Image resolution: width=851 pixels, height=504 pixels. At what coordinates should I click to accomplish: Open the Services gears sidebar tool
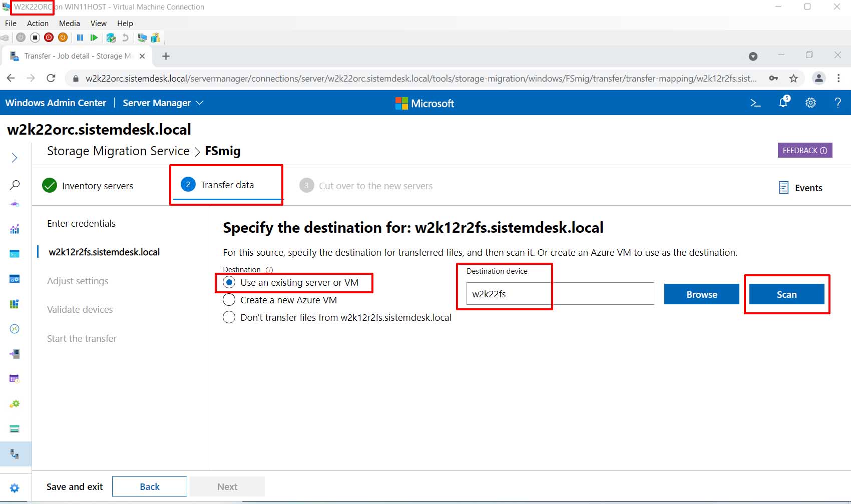(15, 404)
